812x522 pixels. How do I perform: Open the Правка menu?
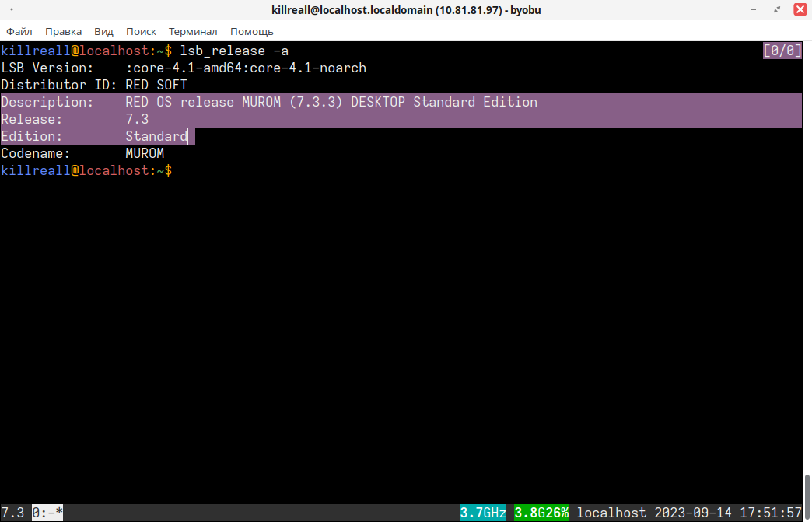63,32
